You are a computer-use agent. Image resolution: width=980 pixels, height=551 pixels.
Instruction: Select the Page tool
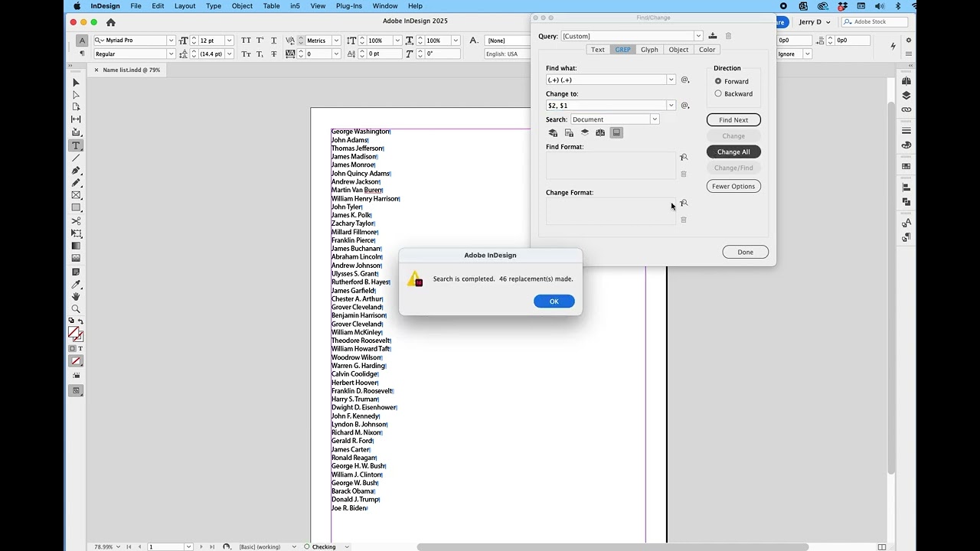pos(76,107)
